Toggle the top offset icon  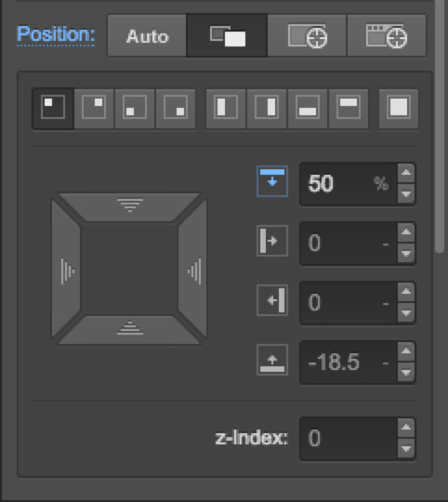pos(272,181)
